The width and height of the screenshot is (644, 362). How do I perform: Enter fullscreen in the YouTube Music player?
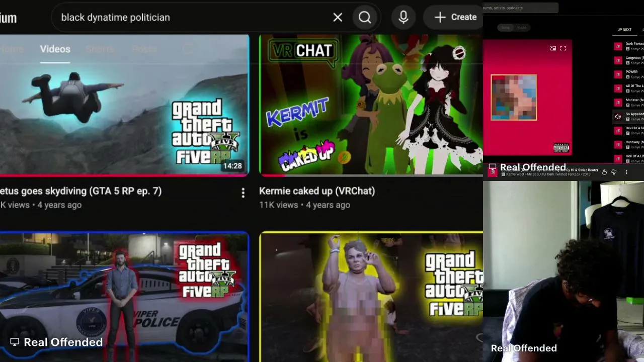click(x=563, y=48)
